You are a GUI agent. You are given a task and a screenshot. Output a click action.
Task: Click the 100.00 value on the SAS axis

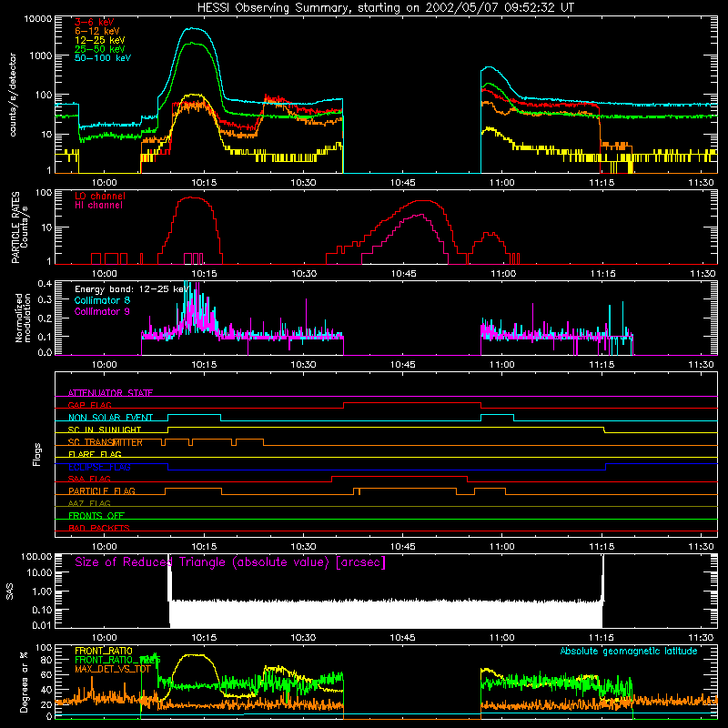click(36, 557)
